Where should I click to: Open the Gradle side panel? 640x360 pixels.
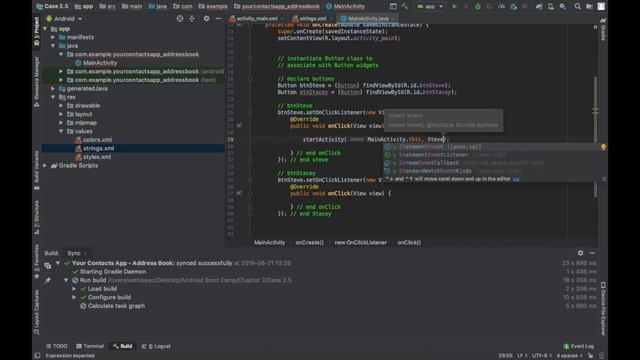(603, 29)
